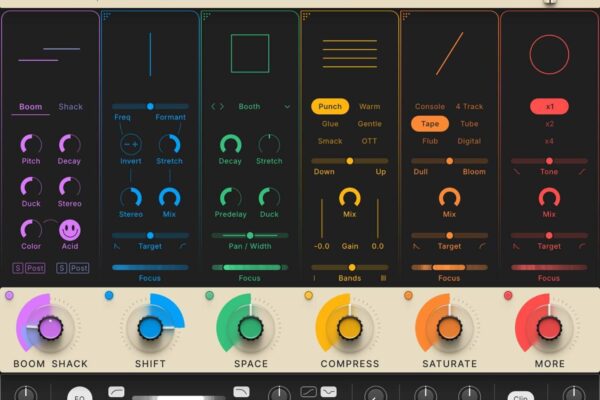Switch to the Boom tab

30,106
